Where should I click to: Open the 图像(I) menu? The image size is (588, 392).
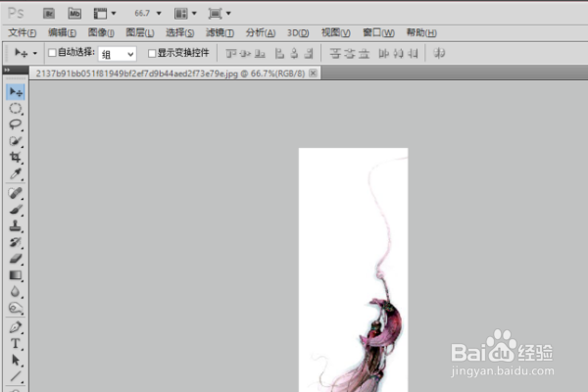101,33
